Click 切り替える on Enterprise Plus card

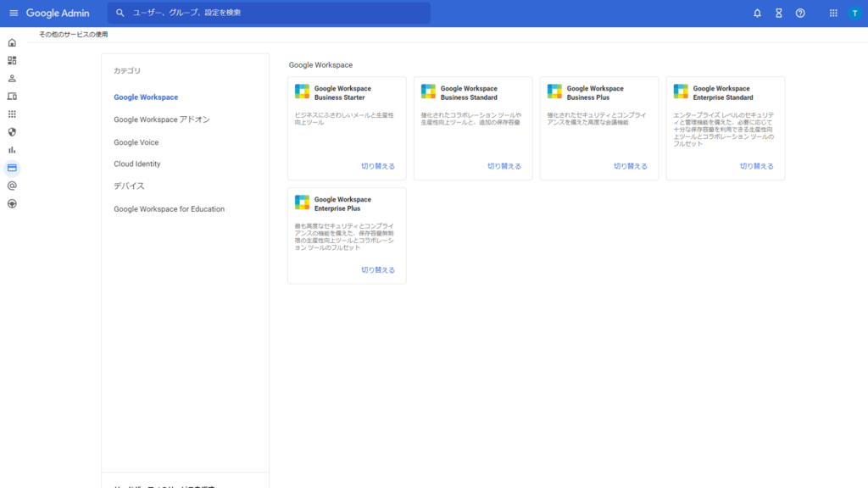point(378,270)
